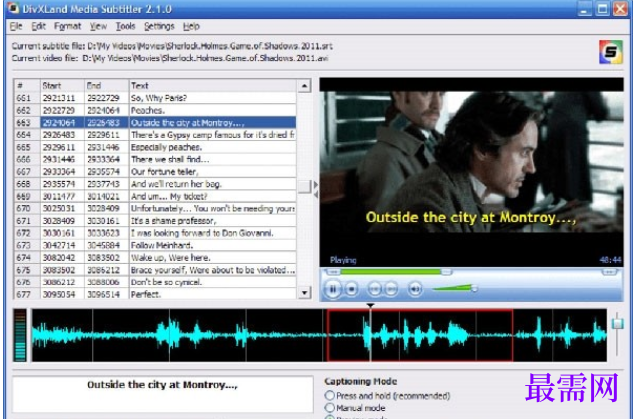Open the Format menu
This screenshot has height=419, width=637.
67,26
